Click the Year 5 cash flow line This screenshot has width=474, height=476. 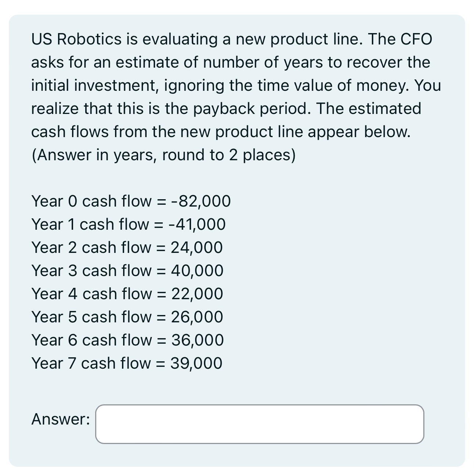[x=127, y=317]
